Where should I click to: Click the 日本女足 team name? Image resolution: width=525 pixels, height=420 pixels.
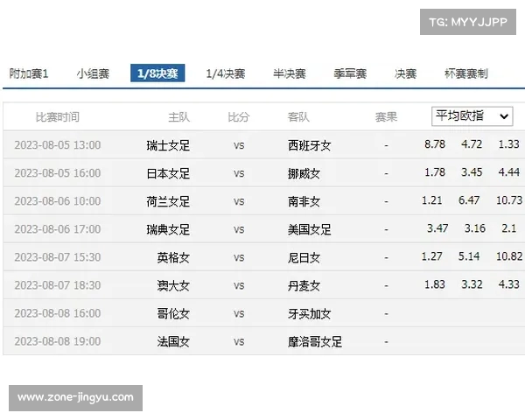click(168, 173)
